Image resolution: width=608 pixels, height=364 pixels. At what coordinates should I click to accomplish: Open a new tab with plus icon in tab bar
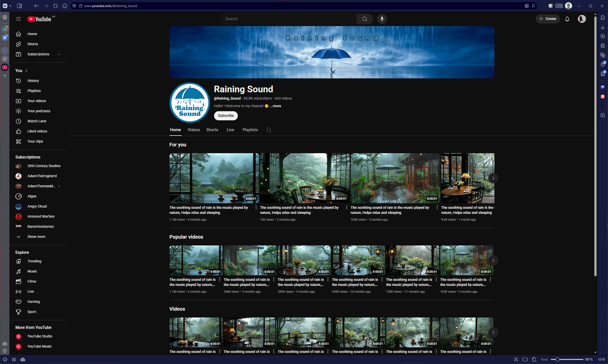click(x=5, y=76)
